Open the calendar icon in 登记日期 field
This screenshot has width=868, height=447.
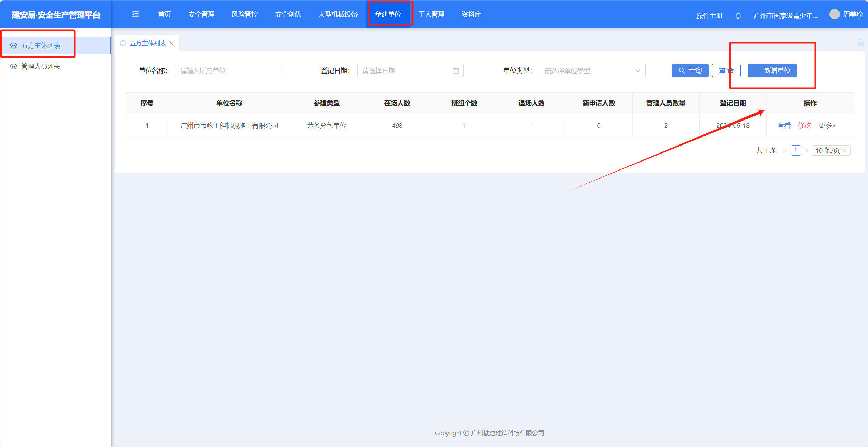(456, 71)
